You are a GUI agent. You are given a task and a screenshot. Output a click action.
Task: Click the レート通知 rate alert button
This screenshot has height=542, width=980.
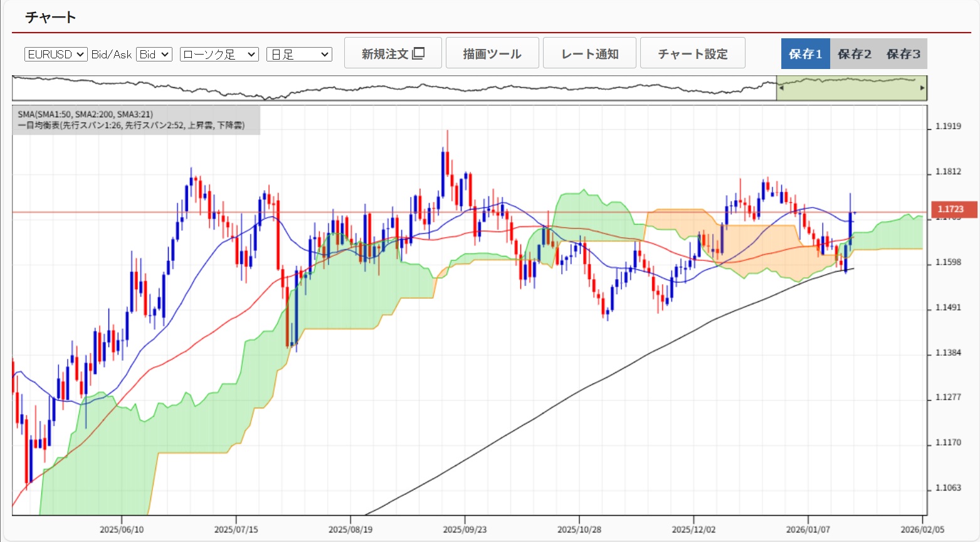[x=589, y=53]
